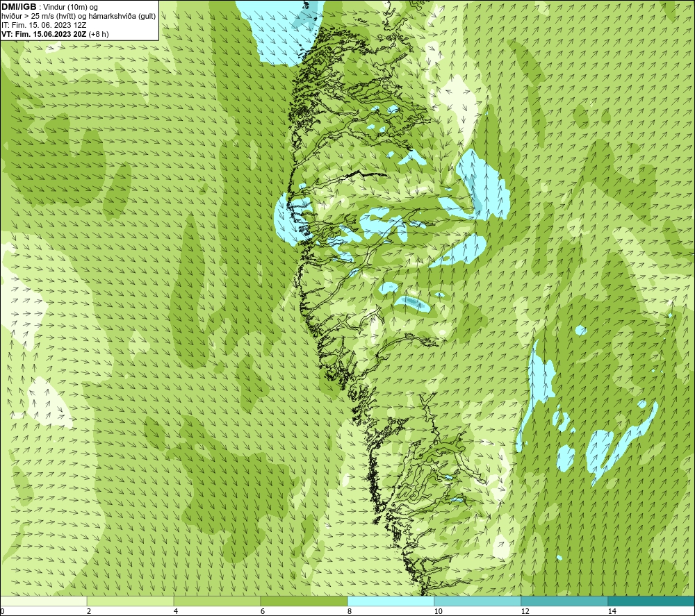Click the legend label '12'
The height and width of the screenshot is (616, 695).
tap(525, 611)
